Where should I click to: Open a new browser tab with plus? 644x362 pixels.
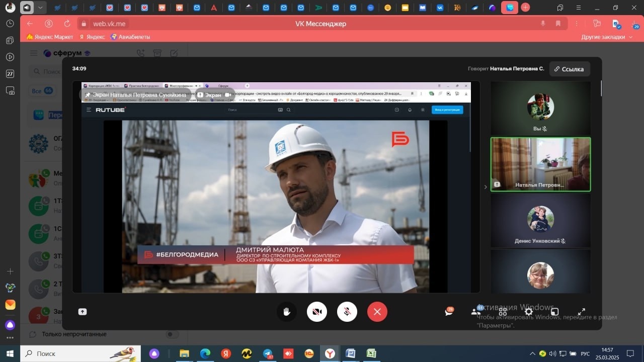point(525,7)
